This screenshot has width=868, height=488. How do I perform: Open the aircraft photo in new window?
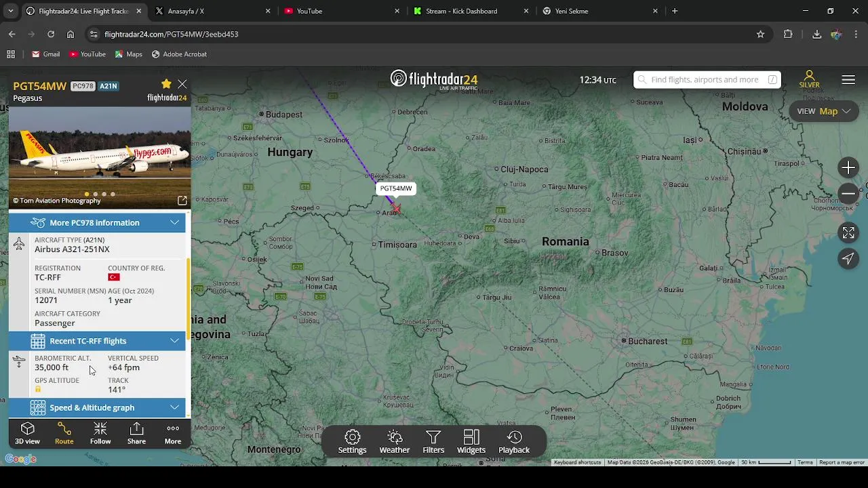tap(182, 201)
